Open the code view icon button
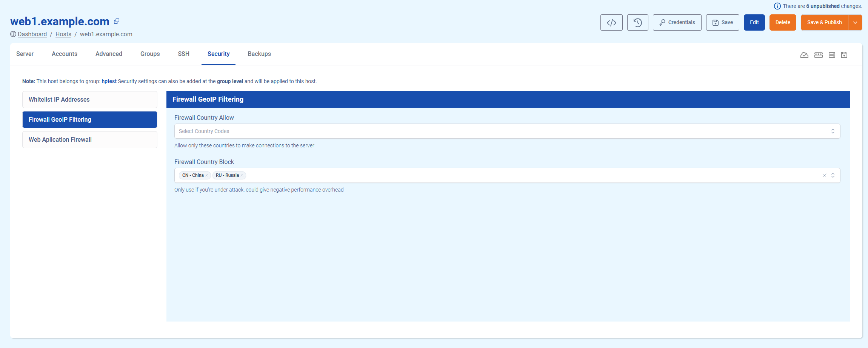Screen dimensions: 868x348 point(611,23)
